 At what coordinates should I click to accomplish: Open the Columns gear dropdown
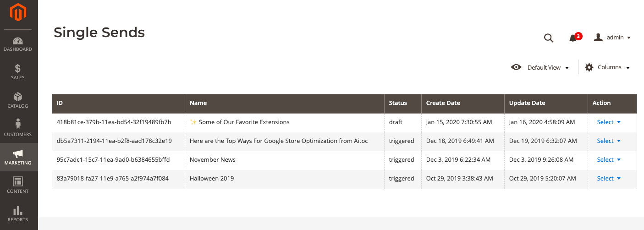[x=608, y=67]
